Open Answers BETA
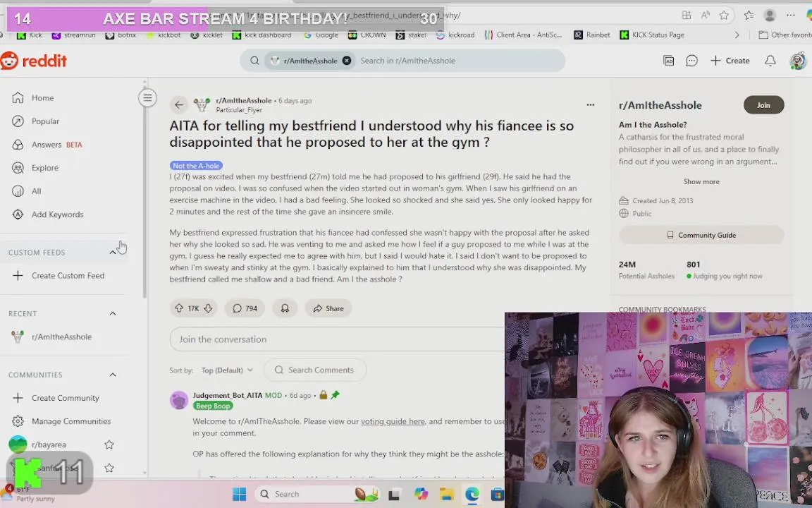Image resolution: width=812 pixels, height=508 pixels. point(48,145)
